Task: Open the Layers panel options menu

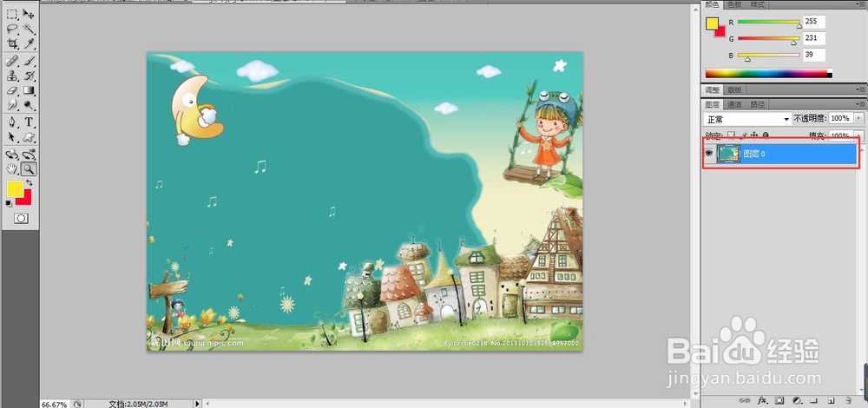Action: (x=862, y=104)
